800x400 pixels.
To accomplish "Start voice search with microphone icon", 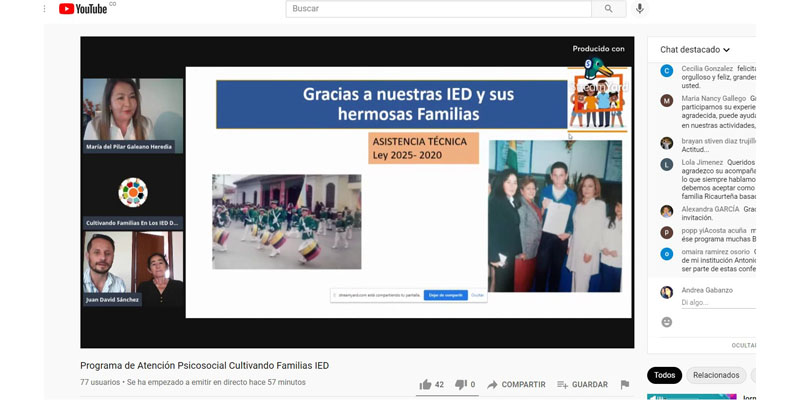I will coord(639,9).
